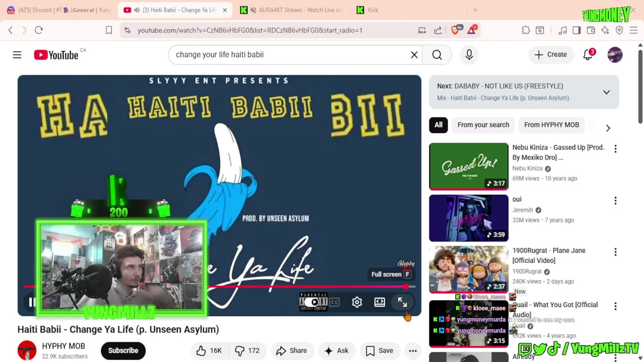The image size is (644, 362).
Task: Go back in the browser
Action: [x=11, y=30]
